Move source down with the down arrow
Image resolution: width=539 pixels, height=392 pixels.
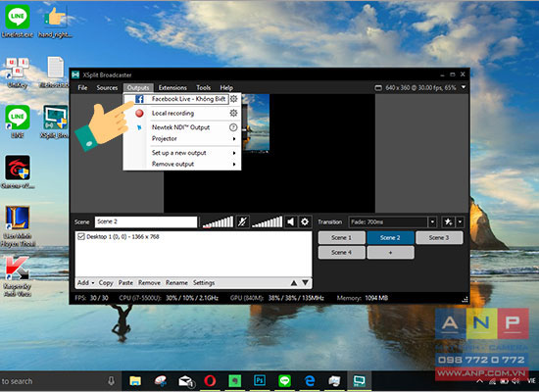(x=305, y=282)
